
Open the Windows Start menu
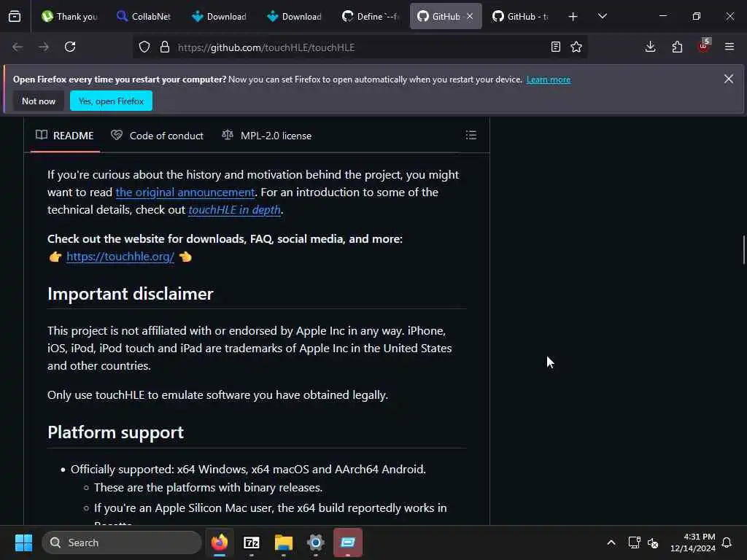click(x=23, y=542)
